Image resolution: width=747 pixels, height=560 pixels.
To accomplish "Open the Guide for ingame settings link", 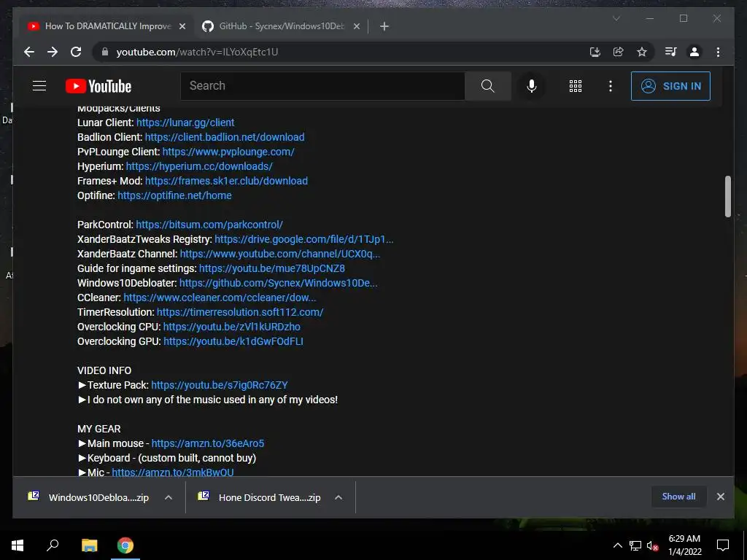I will pyautogui.click(x=271, y=268).
